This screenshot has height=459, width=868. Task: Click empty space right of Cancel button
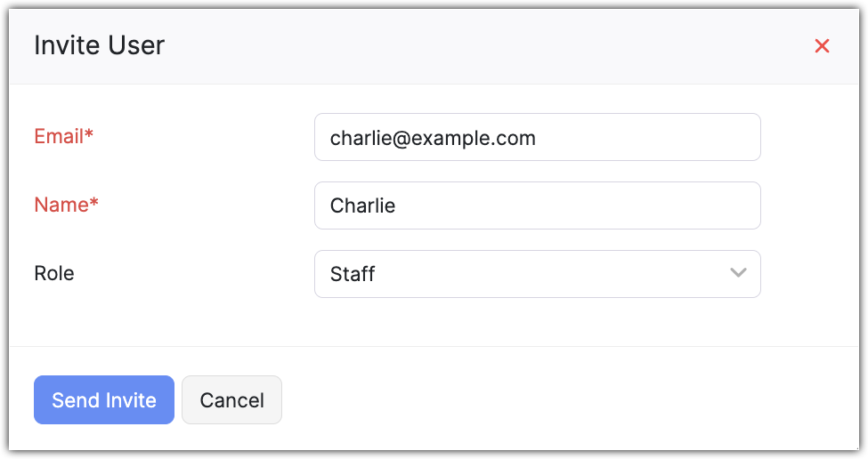point(534,400)
